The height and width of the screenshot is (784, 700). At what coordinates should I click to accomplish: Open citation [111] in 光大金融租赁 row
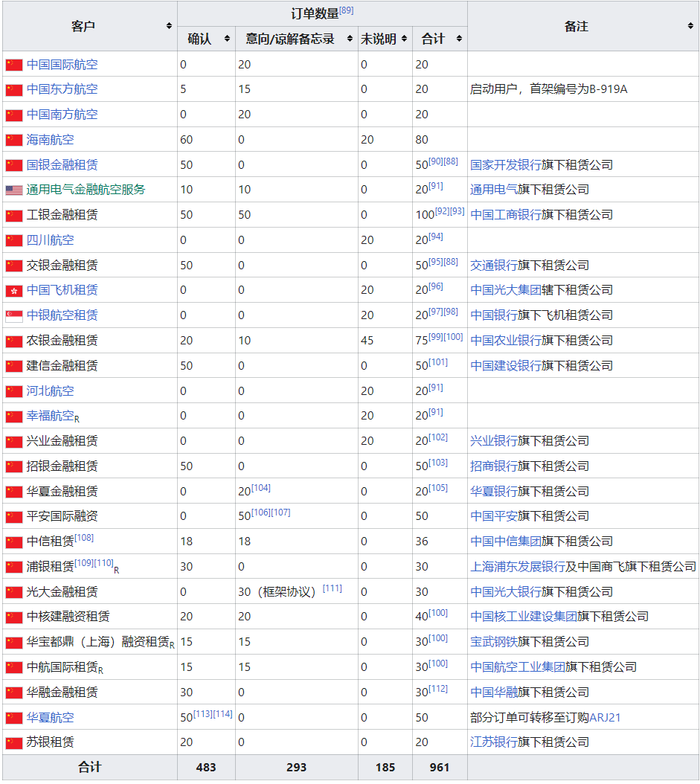333,588
